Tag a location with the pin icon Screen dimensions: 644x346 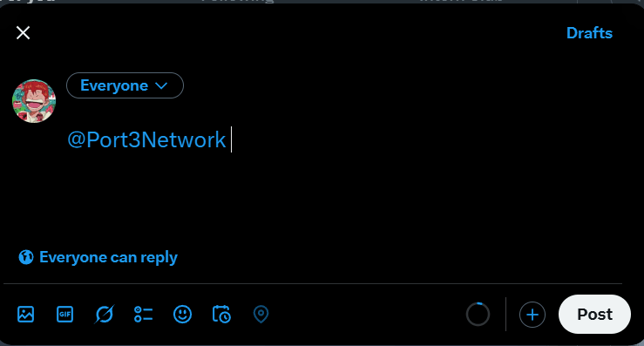pos(261,315)
